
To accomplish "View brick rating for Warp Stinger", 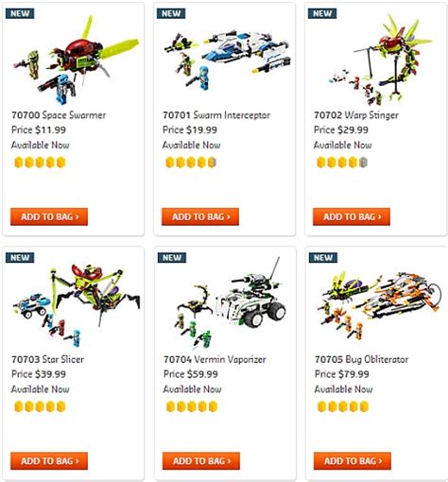I will (x=342, y=163).
